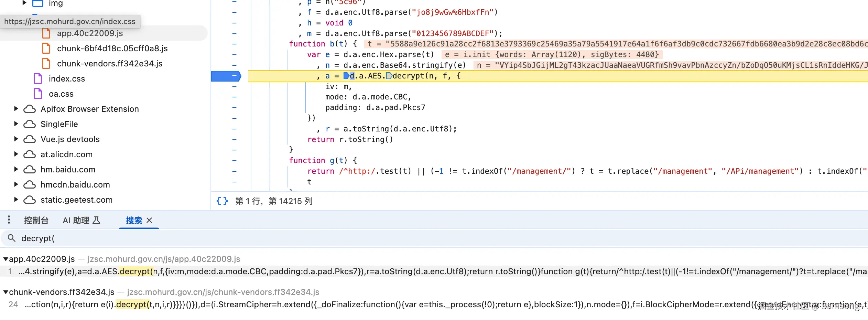Expand the Apifox Browser Extension node

16,109
